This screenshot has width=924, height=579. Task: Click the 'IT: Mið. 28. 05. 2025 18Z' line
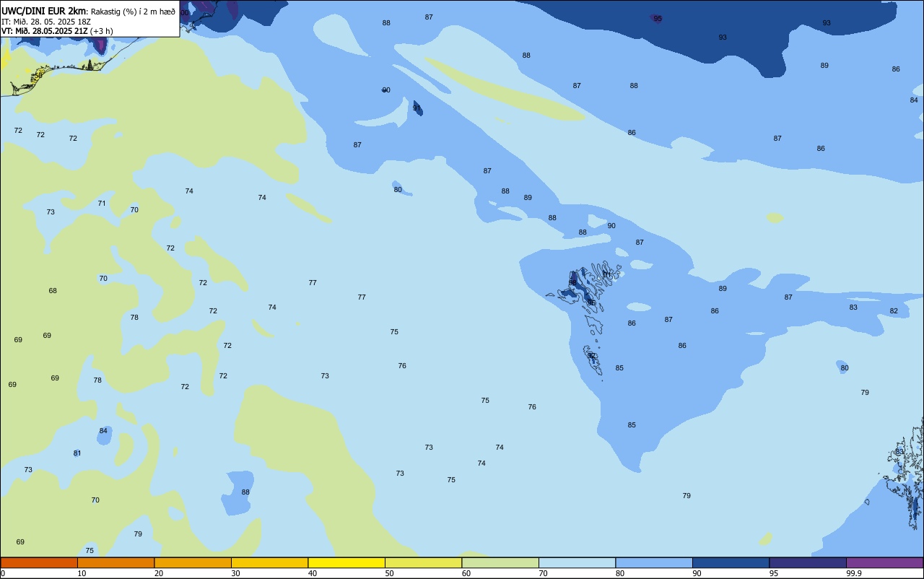[46, 22]
